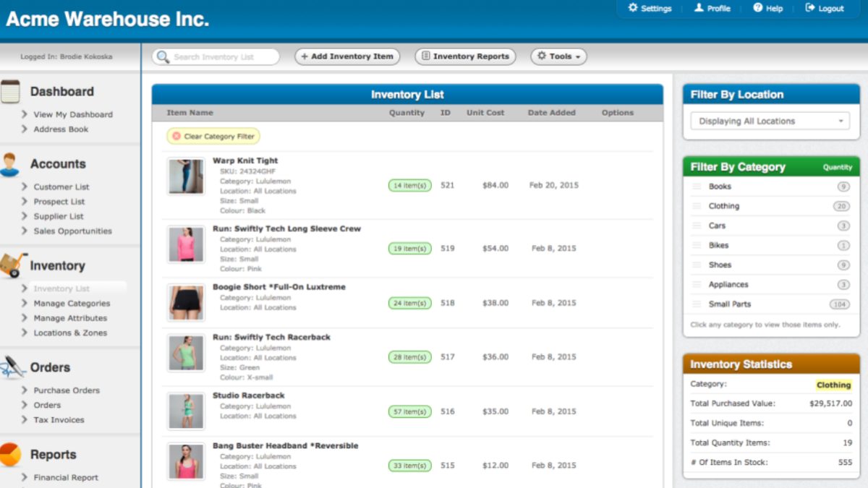Open the Warp Knit Tight product thumbnail
This screenshot has width=868, height=488.
186,176
